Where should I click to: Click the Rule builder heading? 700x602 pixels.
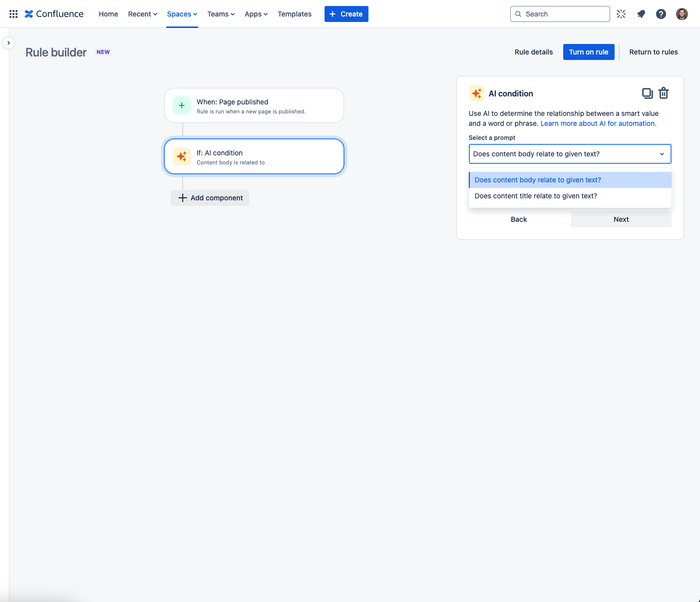pyautogui.click(x=56, y=52)
